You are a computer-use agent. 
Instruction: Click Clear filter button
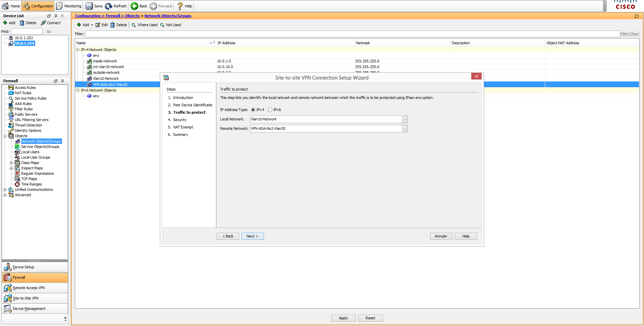coord(634,34)
